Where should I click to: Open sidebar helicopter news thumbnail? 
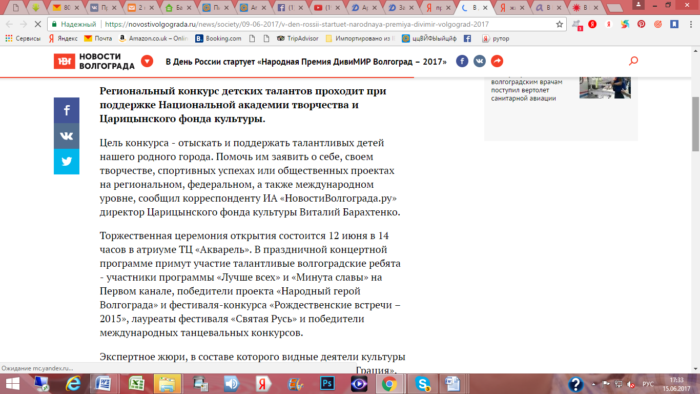pos(605,87)
